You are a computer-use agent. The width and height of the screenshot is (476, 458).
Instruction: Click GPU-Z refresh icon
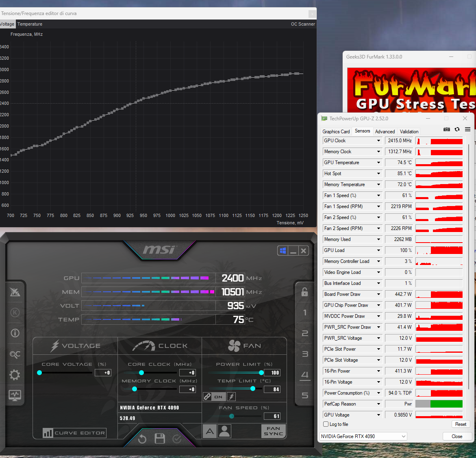[457, 129]
